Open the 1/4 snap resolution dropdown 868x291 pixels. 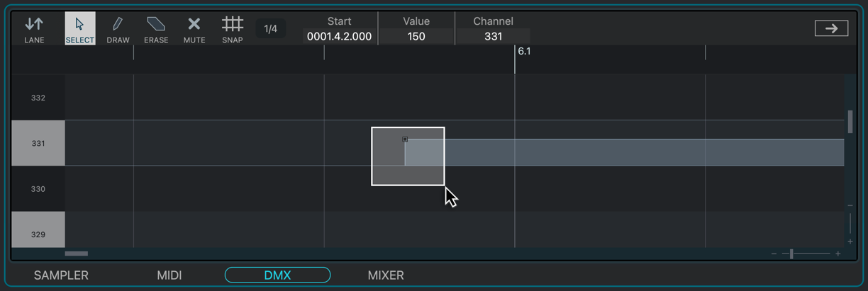coord(271,29)
